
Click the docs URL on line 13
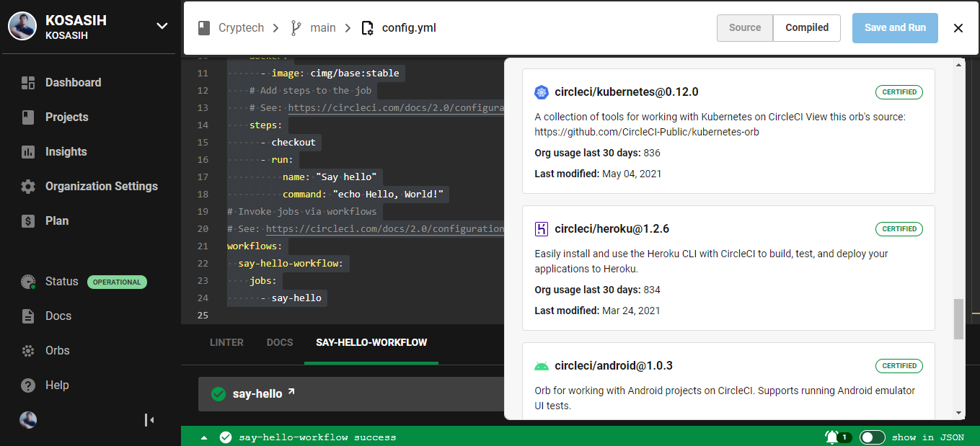pos(396,107)
